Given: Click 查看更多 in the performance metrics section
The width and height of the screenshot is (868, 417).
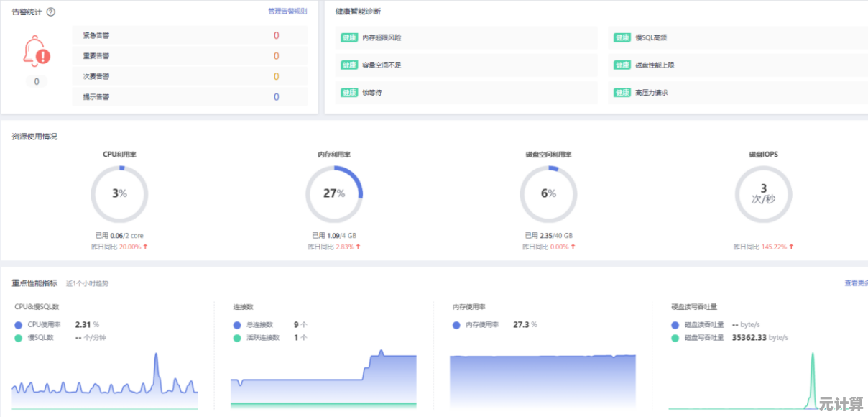Looking at the screenshot, I should (856, 283).
